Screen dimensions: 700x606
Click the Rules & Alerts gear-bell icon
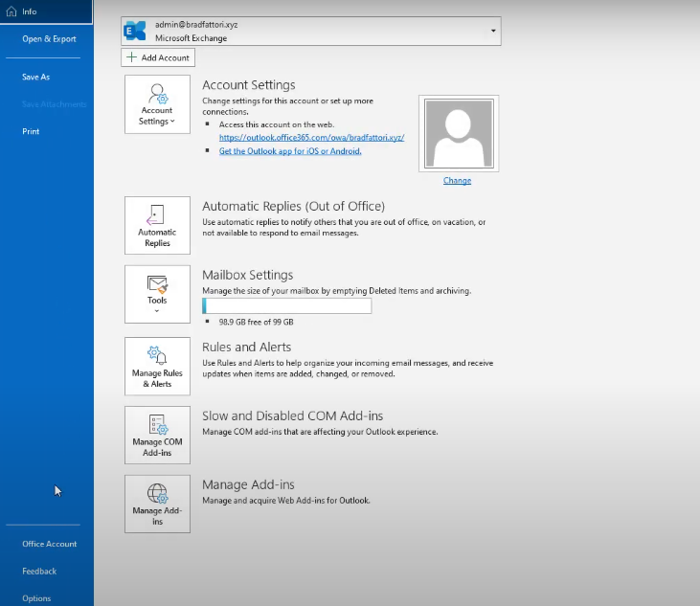pyautogui.click(x=157, y=356)
